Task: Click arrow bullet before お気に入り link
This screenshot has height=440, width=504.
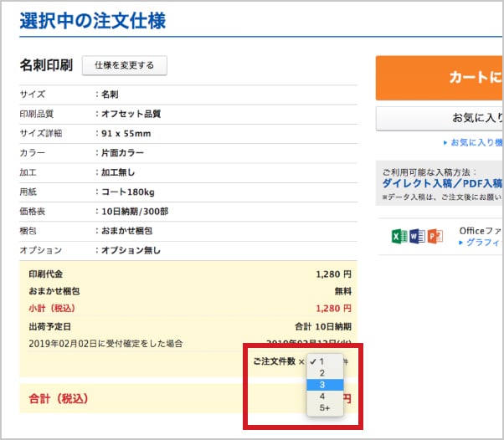Action: 445,143
